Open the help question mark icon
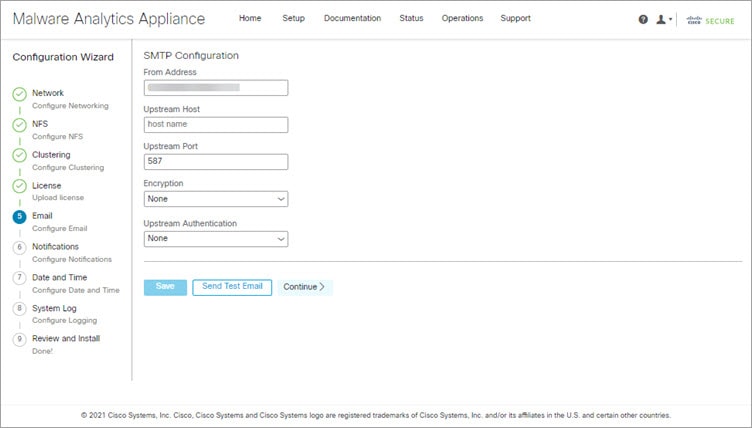Screen dimensions: 752x428 (643, 20)
